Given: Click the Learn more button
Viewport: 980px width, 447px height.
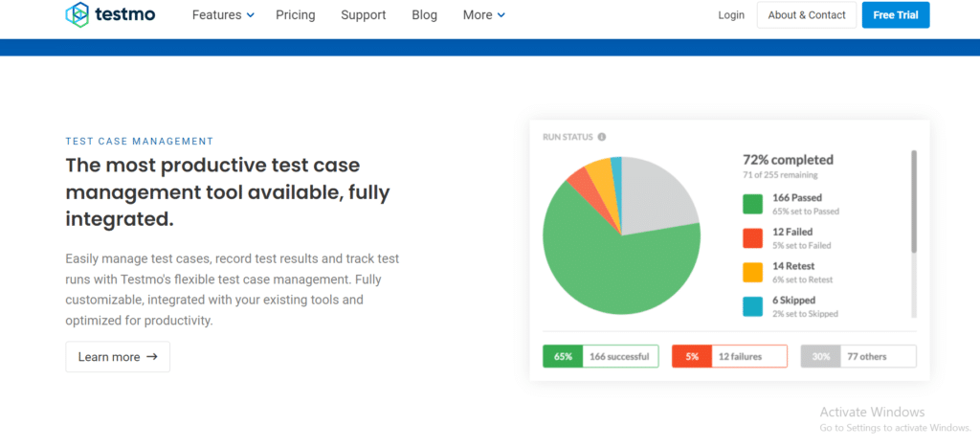Looking at the screenshot, I should click(118, 356).
